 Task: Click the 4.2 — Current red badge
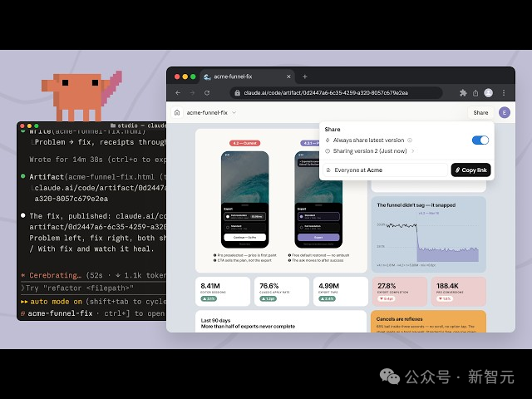244,143
